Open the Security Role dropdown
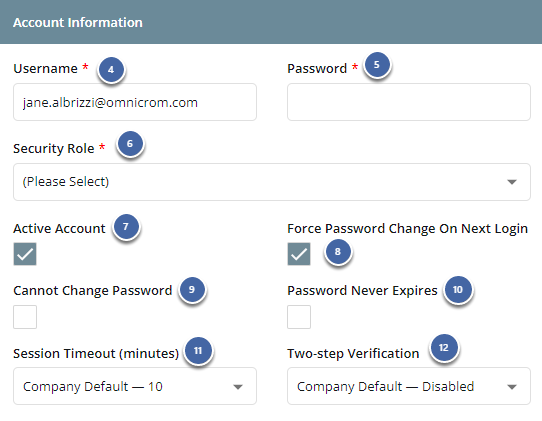The width and height of the screenshot is (542, 421). click(x=272, y=182)
